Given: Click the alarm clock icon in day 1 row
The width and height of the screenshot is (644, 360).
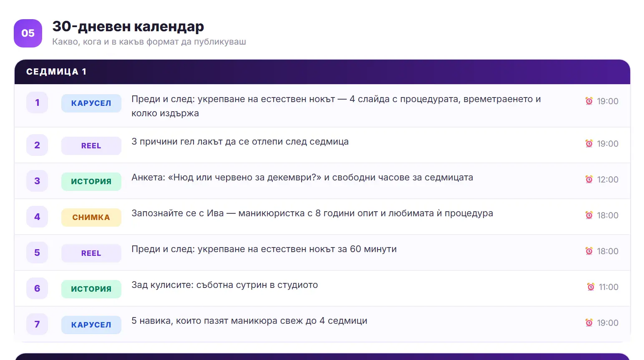Looking at the screenshot, I should point(589,101).
